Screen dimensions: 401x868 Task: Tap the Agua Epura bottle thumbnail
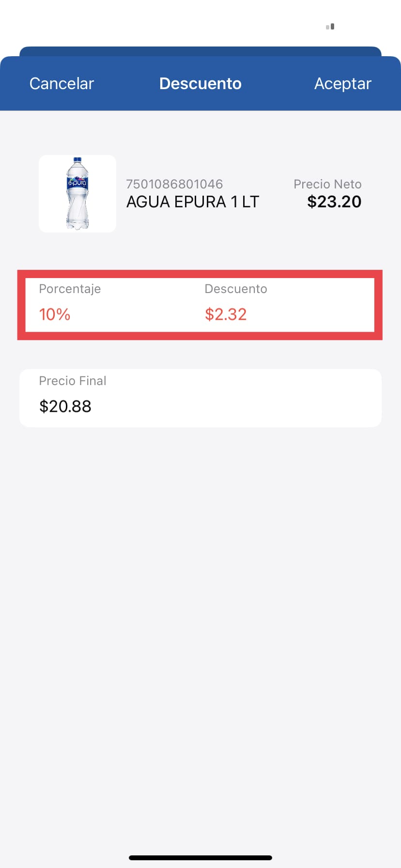pos(77,194)
